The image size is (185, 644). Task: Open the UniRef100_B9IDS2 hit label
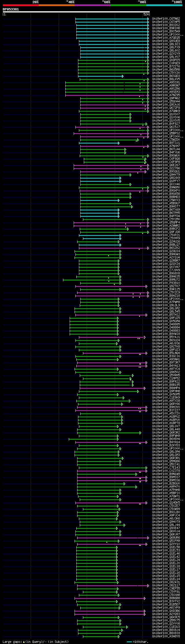[166, 25]
